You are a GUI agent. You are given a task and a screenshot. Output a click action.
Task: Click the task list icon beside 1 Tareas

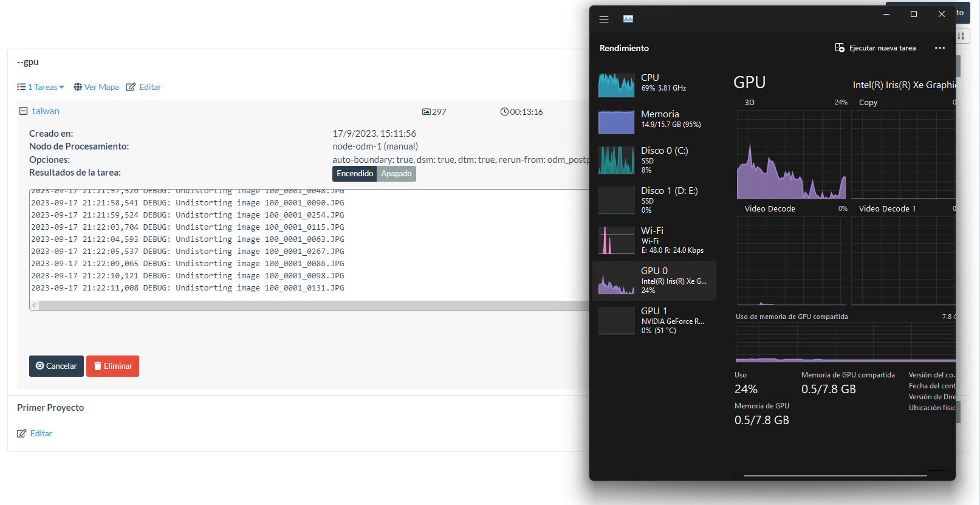pos(21,87)
